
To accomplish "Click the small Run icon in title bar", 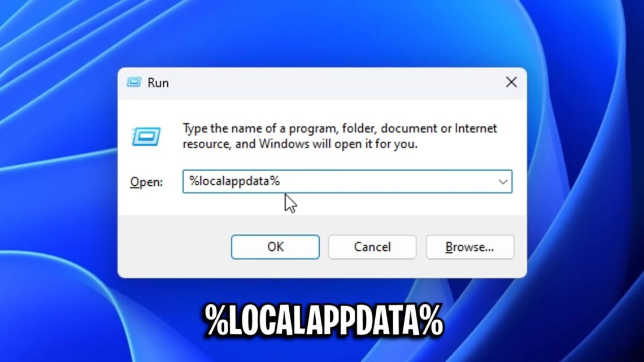I will [x=134, y=82].
